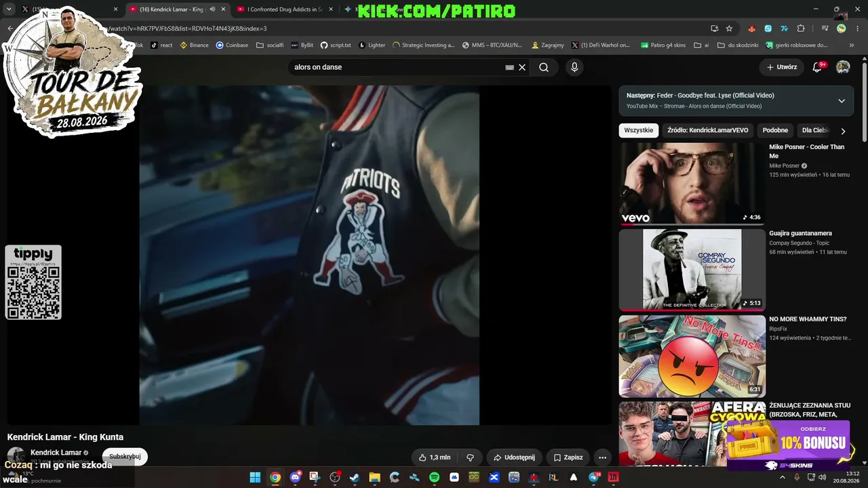The height and width of the screenshot is (488, 868).
Task: Switch to 'I Confronted Drug Addicts' tab
Action: click(285, 9)
